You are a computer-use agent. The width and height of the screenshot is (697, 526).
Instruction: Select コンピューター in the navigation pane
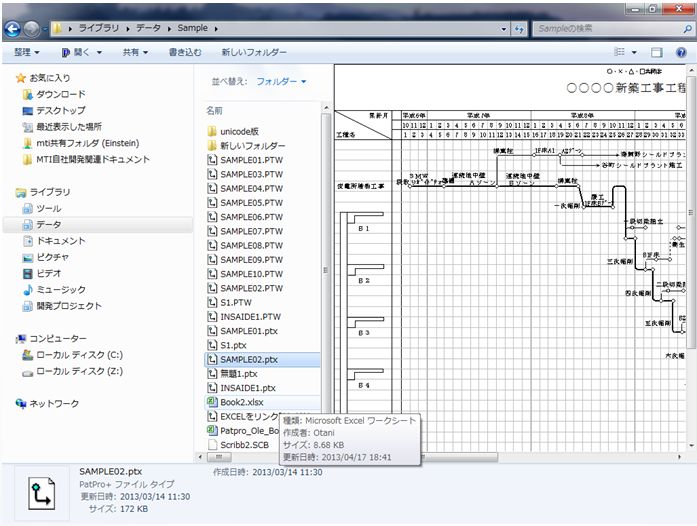pyautogui.click(x=58, y=339)
